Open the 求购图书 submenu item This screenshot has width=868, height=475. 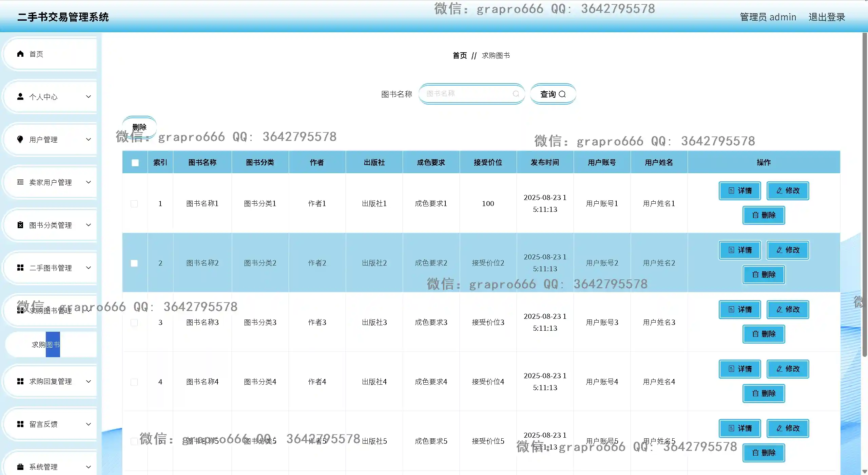coord(46,345)
